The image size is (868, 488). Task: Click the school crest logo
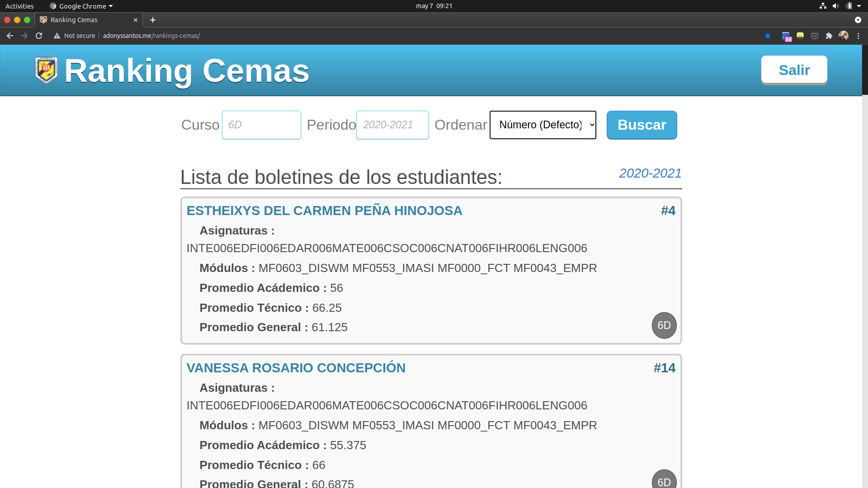coord(46,70)
